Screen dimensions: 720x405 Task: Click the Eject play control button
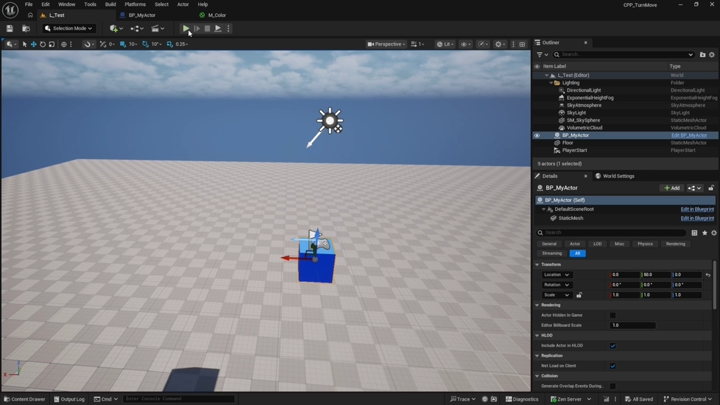[218, 28]
